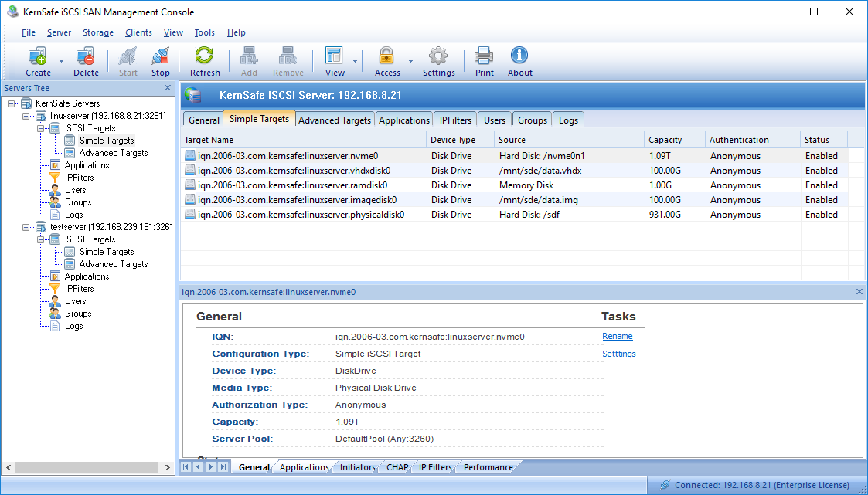This screenshot has height=495, width=868.
Task: Open the File menu
Action: (x=29, y=32)
